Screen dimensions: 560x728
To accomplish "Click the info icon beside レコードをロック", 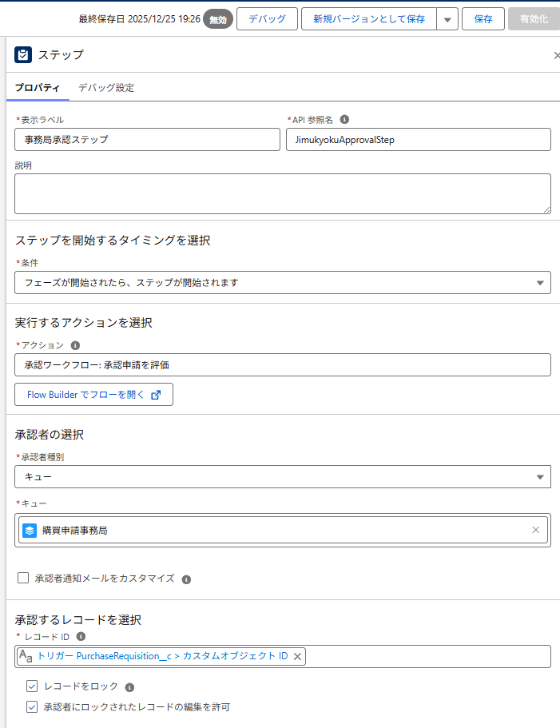I will (x=130, y=686).
